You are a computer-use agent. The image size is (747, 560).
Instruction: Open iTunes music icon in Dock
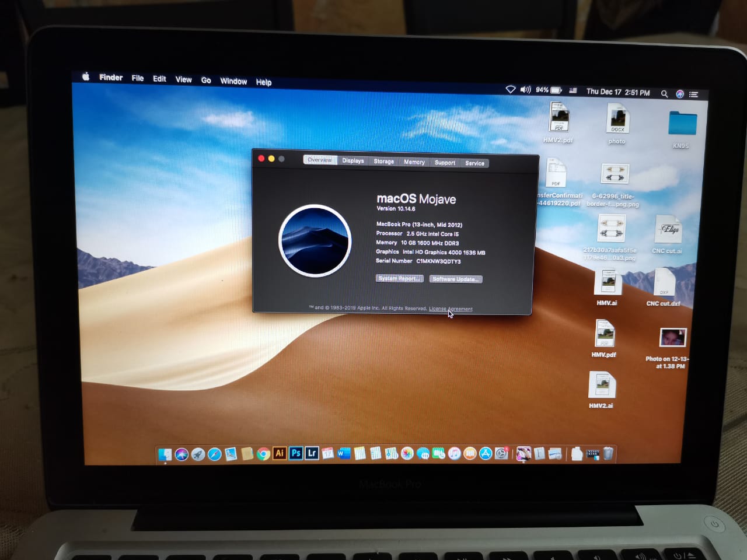[x=455, y=453]
